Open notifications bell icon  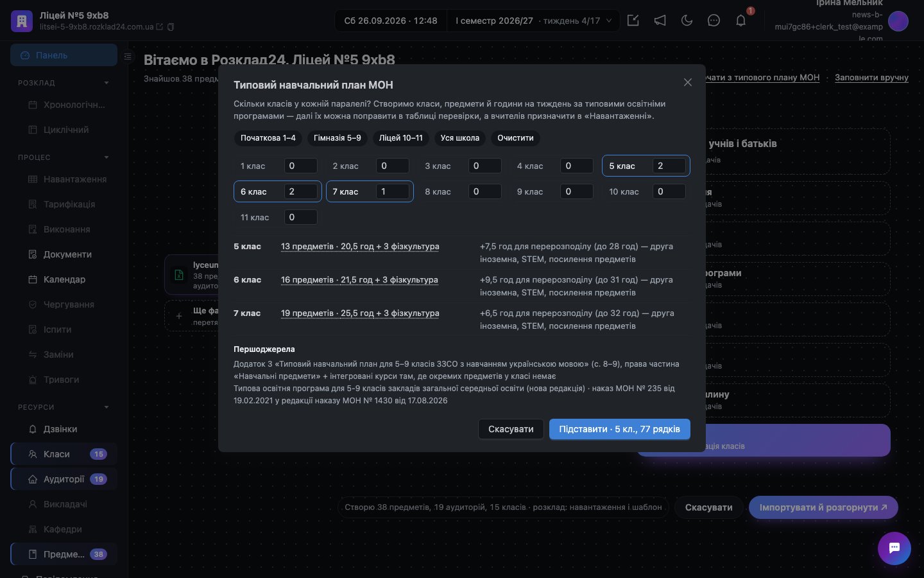pyautogui.click(x=740, y=21)
